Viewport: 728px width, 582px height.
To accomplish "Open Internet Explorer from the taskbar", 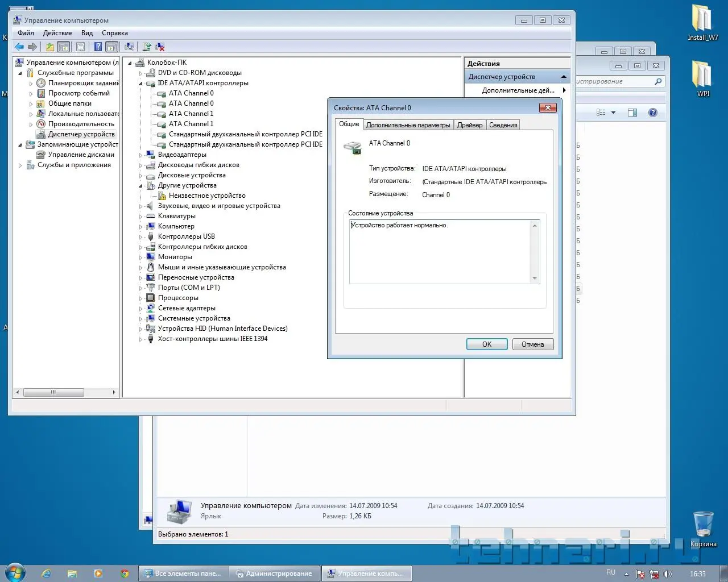I will (46, 573).
